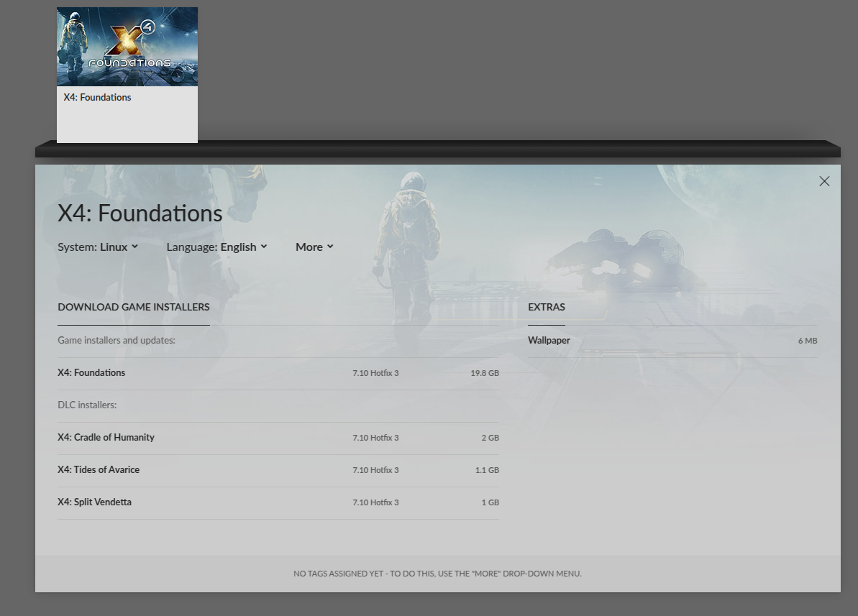
Task: Click the 2 GB size for Cradle of Humanity
Action: tap(490, 438)
